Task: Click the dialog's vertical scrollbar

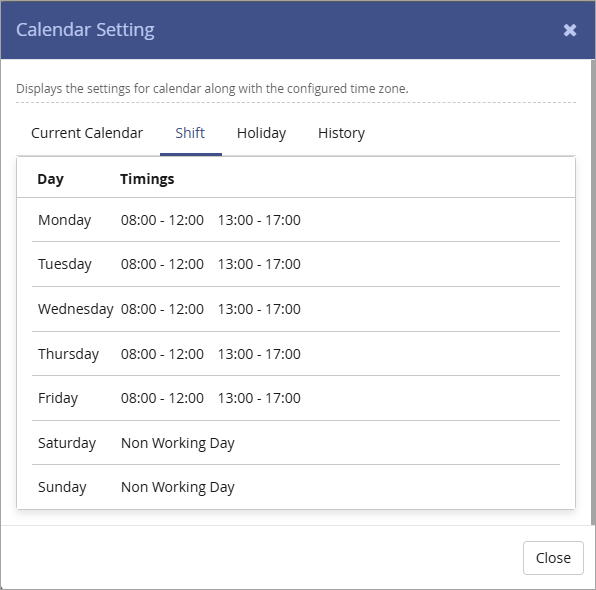Action: tap(593, 292)
